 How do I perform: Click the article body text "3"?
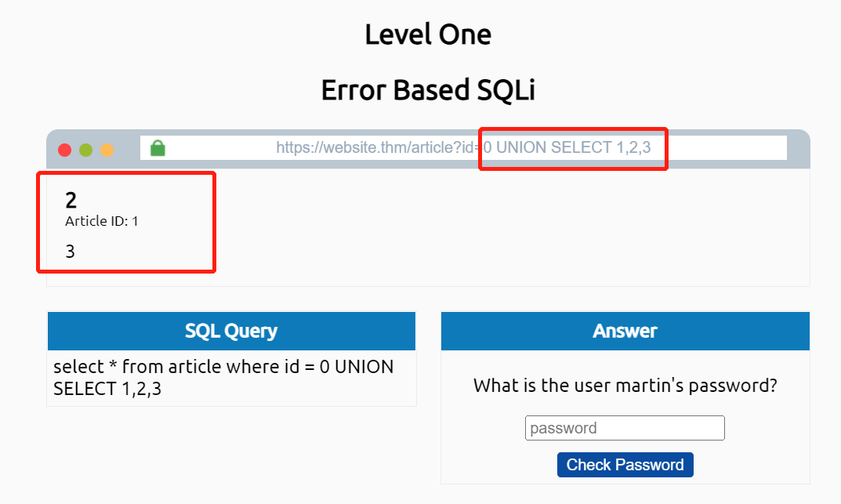(x=71, y=252)
